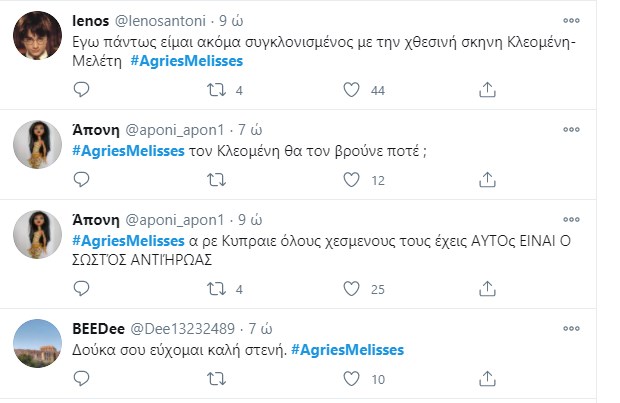Open #AgriesMelisses hashtag in lenos's tweet
This screenshot has height=403, width=620.
[x=187, y=61]
